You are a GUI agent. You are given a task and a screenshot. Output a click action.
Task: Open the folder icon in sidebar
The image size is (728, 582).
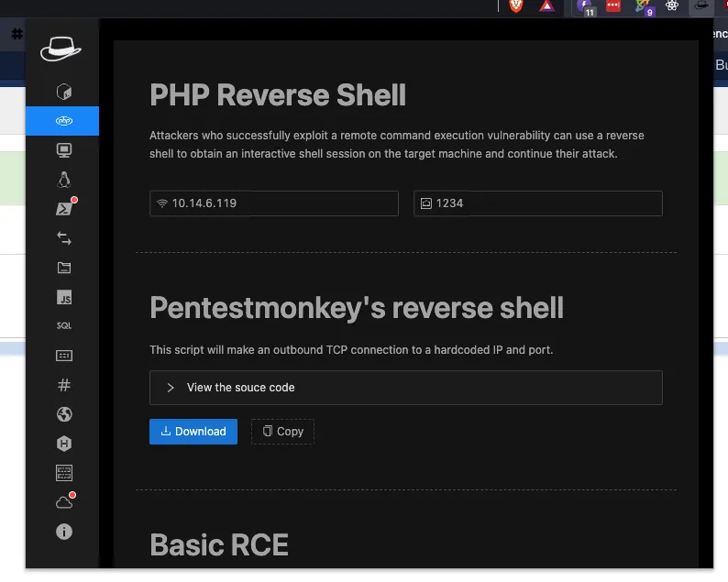coord(63,268)
